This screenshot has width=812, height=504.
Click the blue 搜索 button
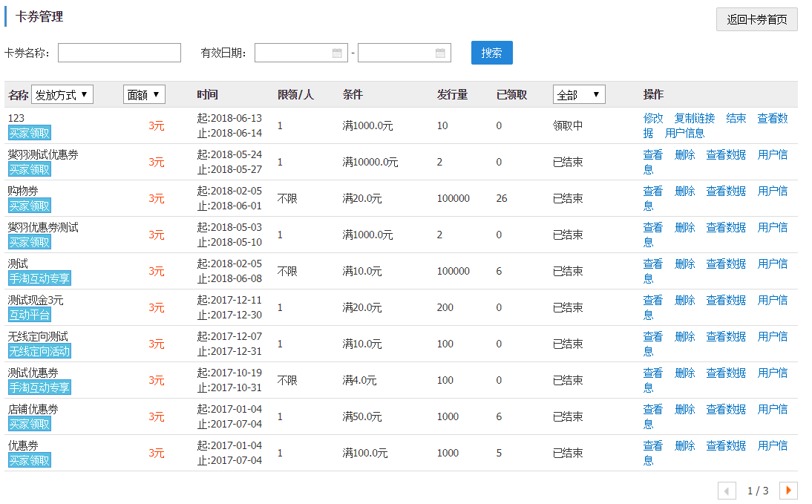tap(491, 53)
